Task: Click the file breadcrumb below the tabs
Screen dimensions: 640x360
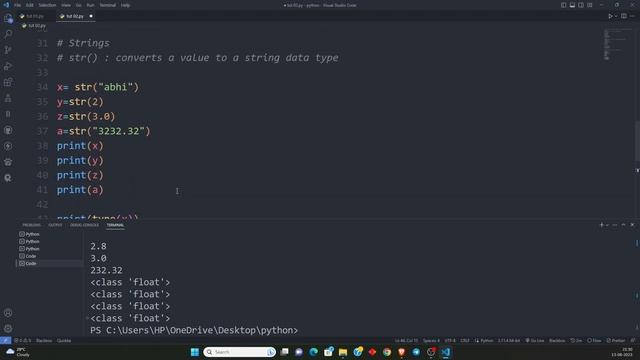Action: [34, 26]
